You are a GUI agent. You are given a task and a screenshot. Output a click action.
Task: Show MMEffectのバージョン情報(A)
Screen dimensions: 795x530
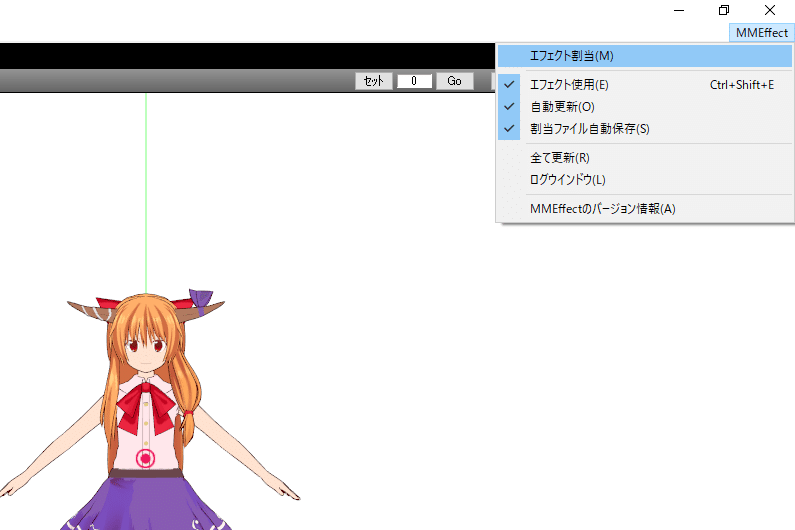[x=644, y=208]
